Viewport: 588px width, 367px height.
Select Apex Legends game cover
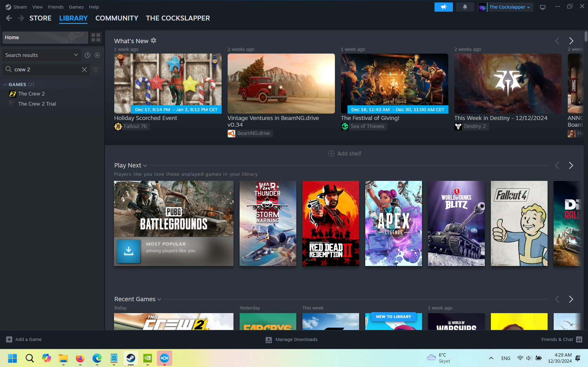[393, 223]
